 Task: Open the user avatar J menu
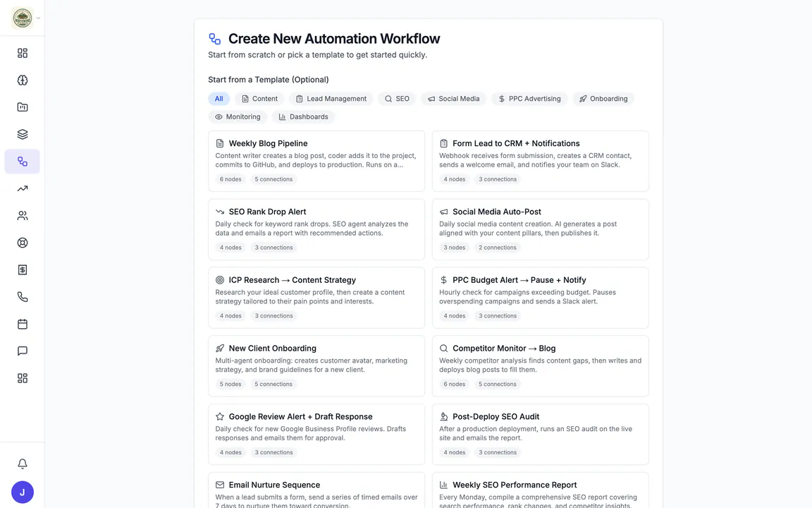point(23,492)
